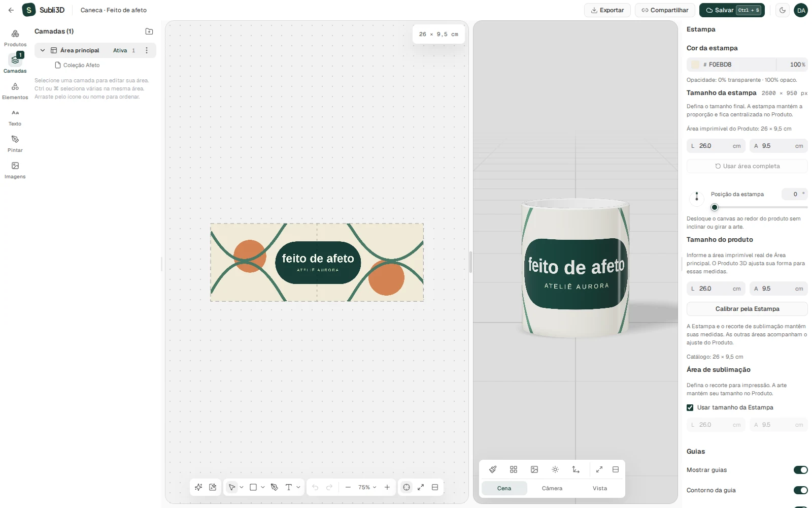The height and width of the screenshot is (508, 812).
Task: Click the Compartilhar button
Action: point(665,10)
